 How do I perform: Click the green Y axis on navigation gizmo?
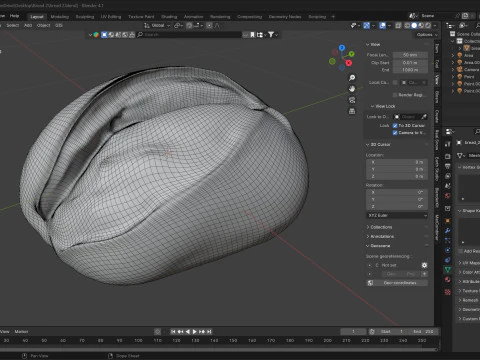(x=351, y=54)
